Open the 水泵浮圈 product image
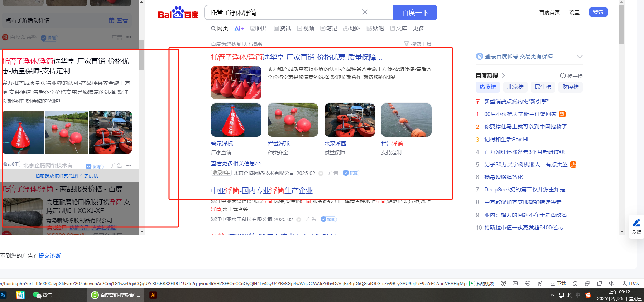 350,120
